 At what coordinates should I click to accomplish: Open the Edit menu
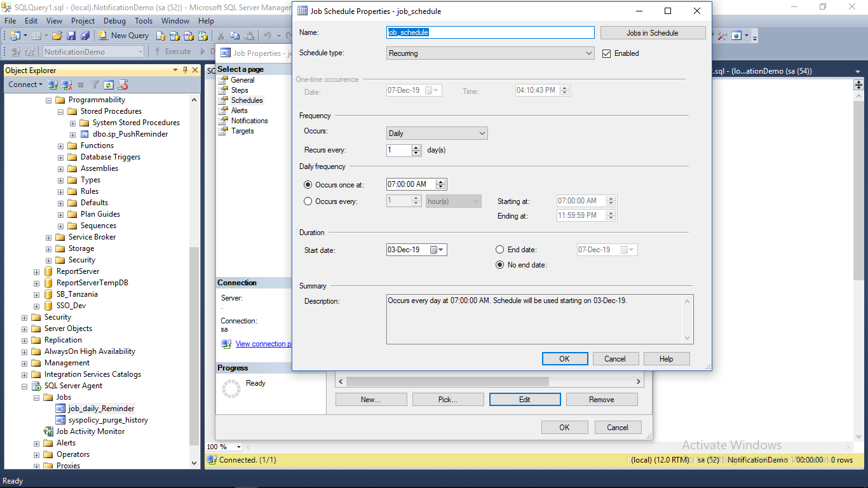[31, 21]
